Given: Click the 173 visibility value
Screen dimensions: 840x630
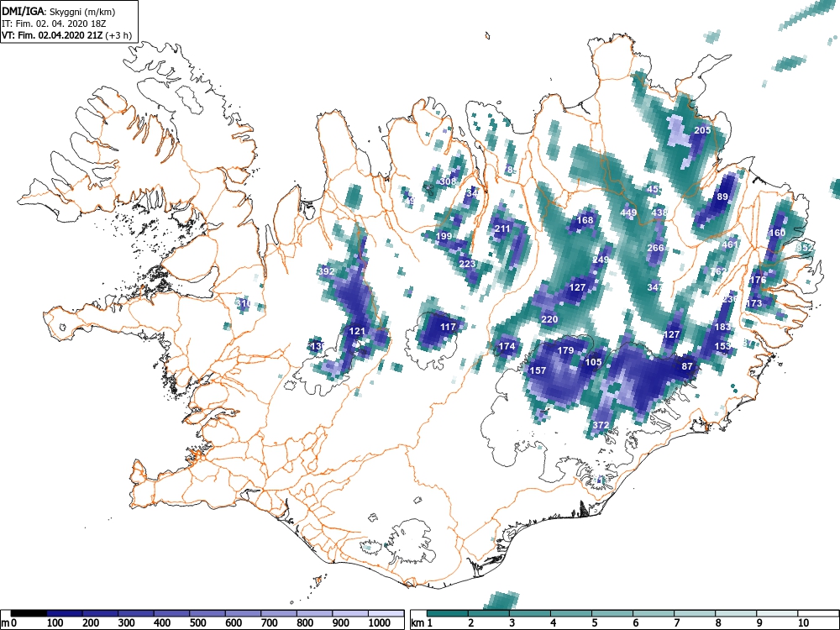Looking at the screenshot, I should (x=753, y=303).
